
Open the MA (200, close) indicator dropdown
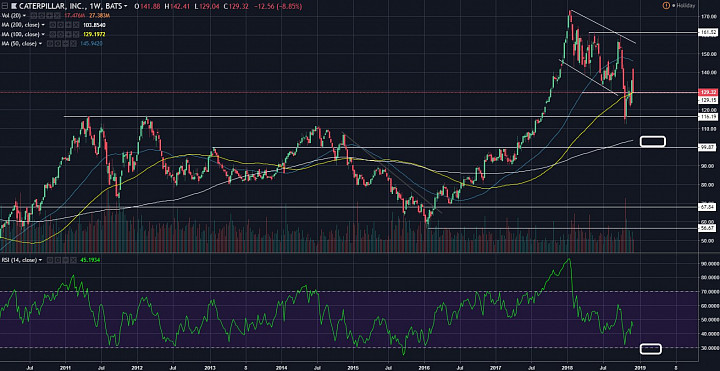click(x=43, y=25)
